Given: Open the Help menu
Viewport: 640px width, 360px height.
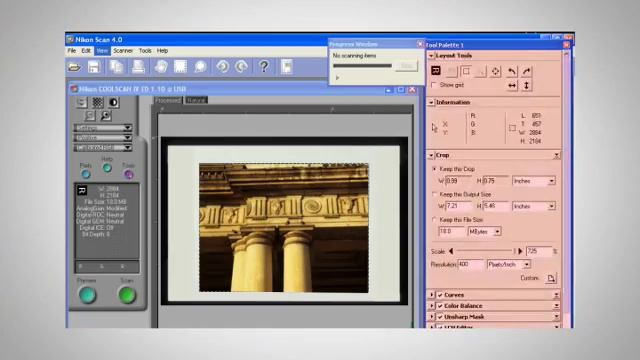Looking at the screenshot, I should (162, 51).
